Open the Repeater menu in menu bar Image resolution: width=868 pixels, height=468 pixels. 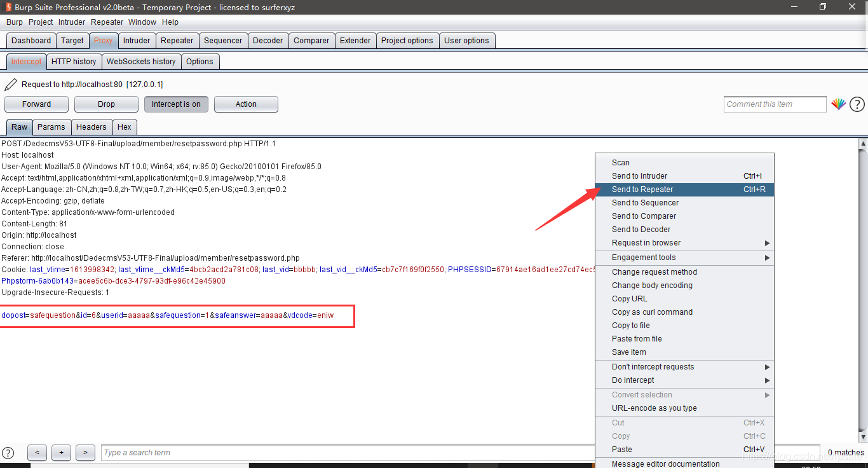tap(107, 22)
